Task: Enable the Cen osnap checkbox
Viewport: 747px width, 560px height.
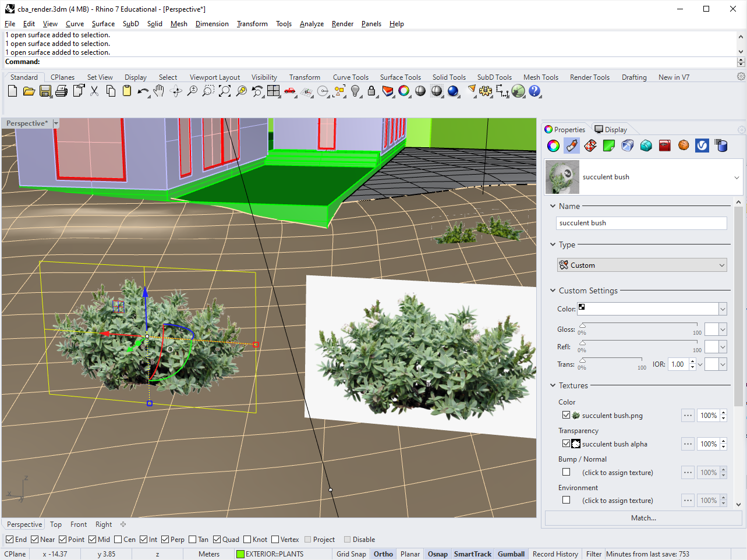Action: 118,540
